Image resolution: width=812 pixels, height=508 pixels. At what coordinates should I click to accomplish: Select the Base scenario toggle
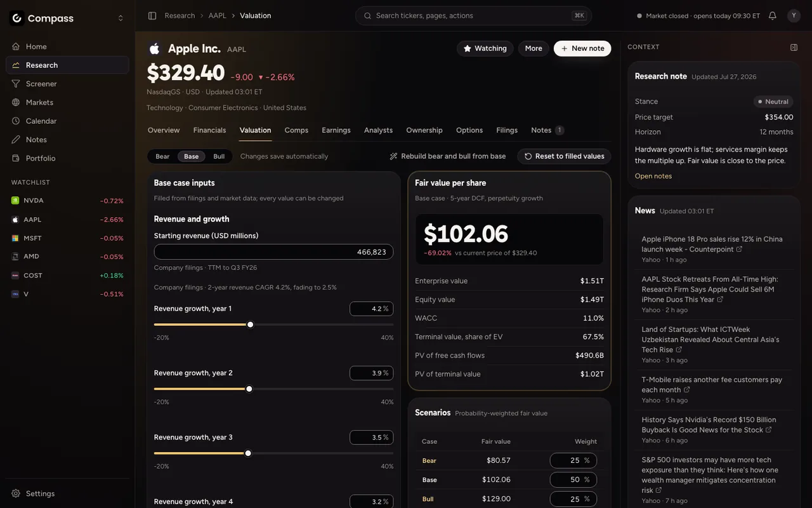pyautogui.click(x=191, y=156)
